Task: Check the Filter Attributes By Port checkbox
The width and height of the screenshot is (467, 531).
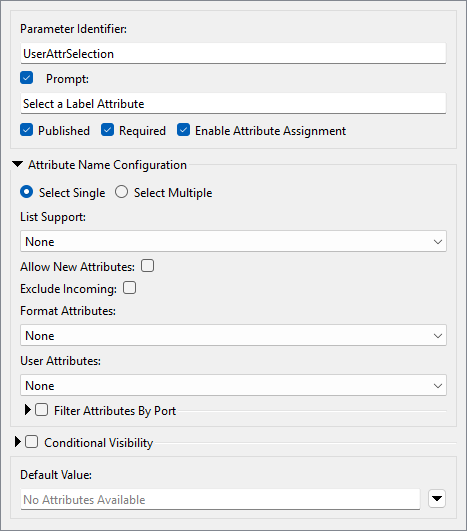Action: pyautogui.click(x=42, y=410)
